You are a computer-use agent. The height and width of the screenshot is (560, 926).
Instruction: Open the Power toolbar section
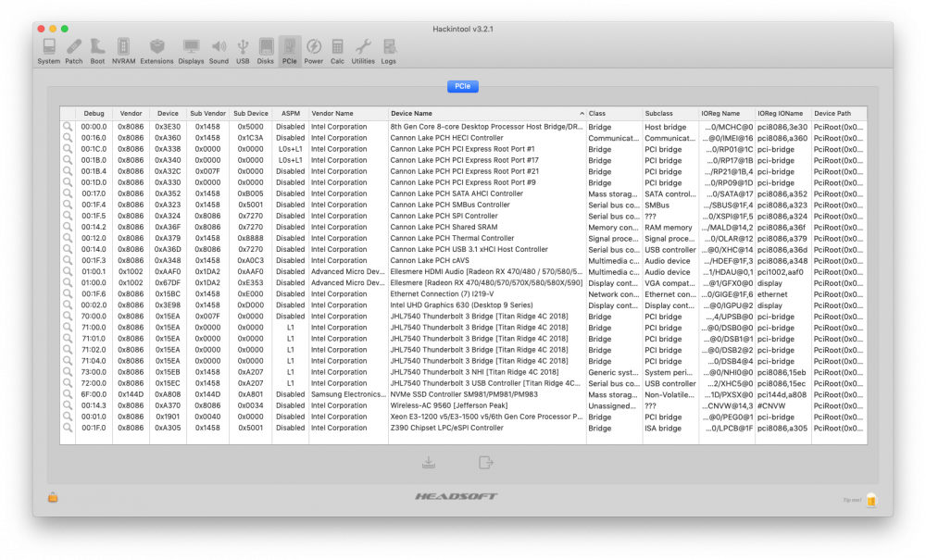[314, 51]
